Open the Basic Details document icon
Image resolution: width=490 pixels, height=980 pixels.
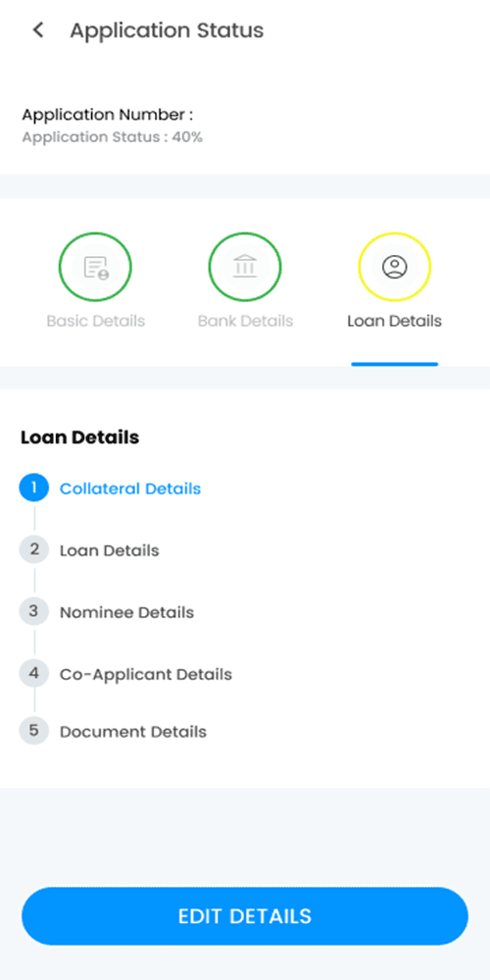95,268
